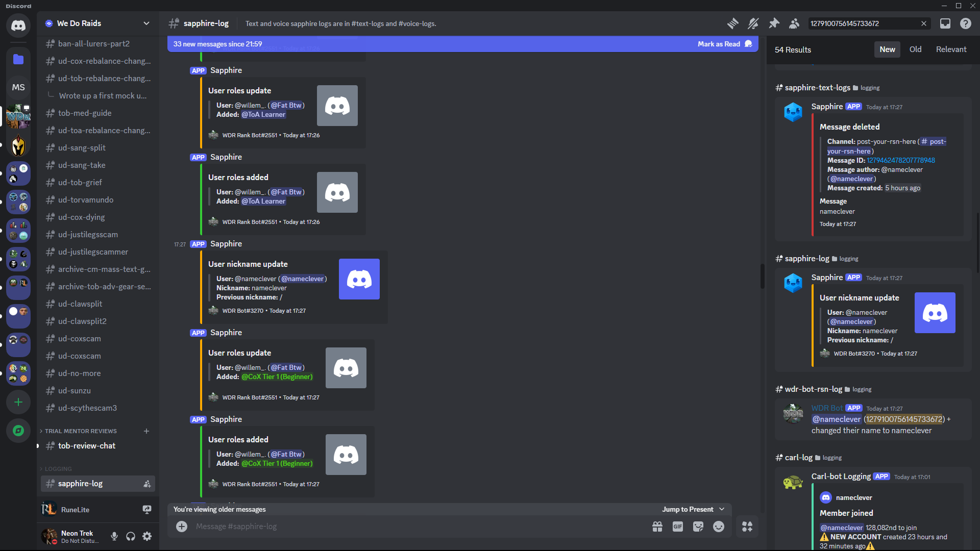Screen dimensions: 980x551
Task: Click the emoji reaction icon in message bar
Action: pos(719,527)
